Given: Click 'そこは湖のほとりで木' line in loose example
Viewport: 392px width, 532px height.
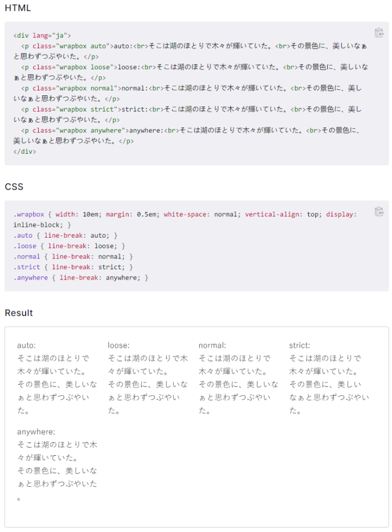Looking at the screenshot, I should (148, 358).
